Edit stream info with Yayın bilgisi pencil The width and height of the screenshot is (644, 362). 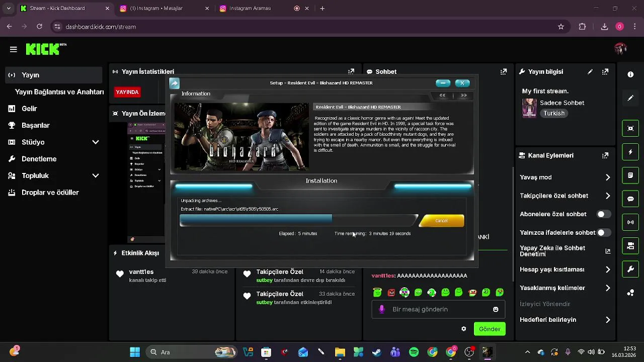[590, 72]
